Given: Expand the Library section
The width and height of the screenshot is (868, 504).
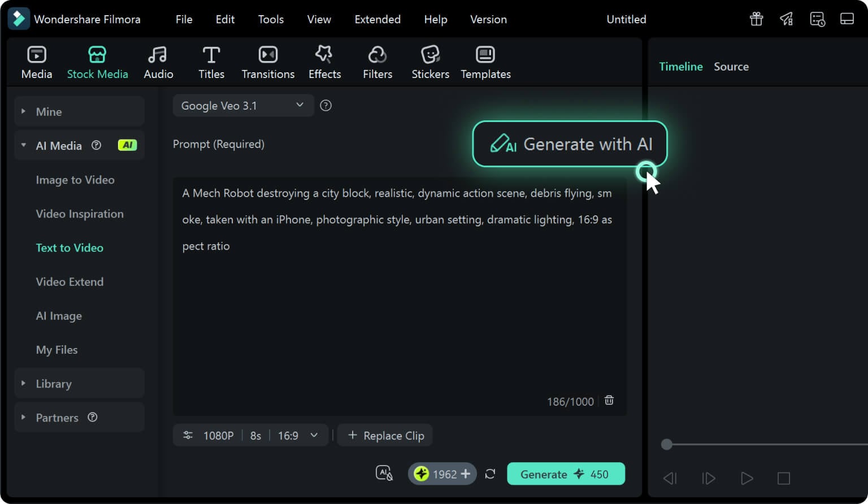Looking at the screenshot, I should tap(53, 383).
